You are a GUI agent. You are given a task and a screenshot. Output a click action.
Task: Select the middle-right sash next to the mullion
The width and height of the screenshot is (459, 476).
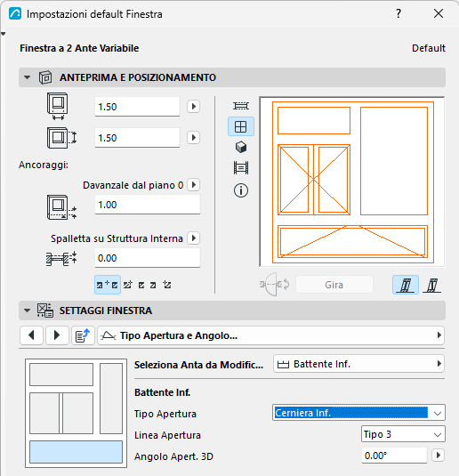[x=77, y=413]
